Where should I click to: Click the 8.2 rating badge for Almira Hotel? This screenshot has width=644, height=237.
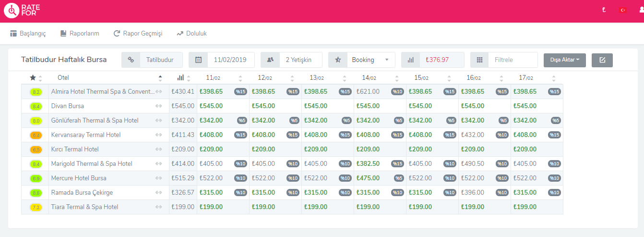pyautogui.click(x=36, y=92)
